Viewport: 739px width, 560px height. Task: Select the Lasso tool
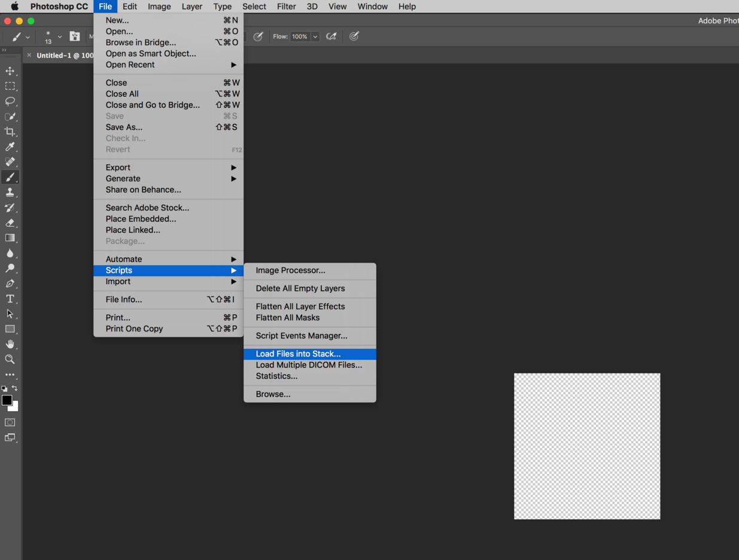click(10, 101)
